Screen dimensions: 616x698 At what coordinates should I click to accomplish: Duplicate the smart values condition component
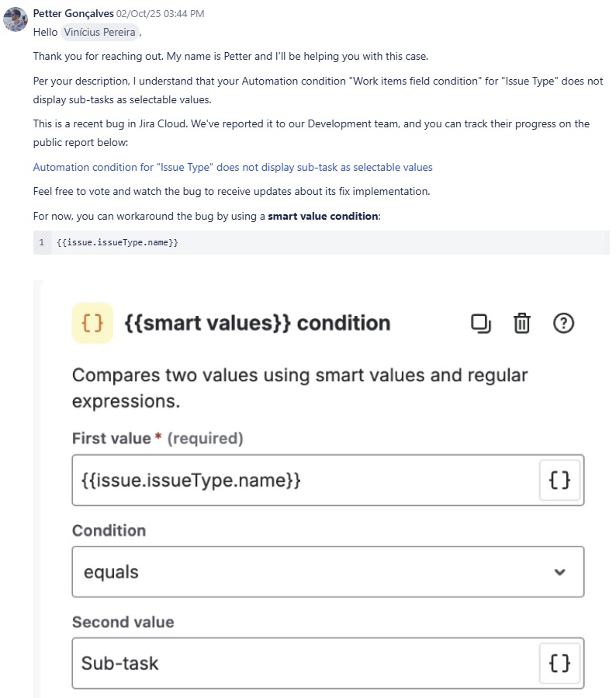click(481, 323)
